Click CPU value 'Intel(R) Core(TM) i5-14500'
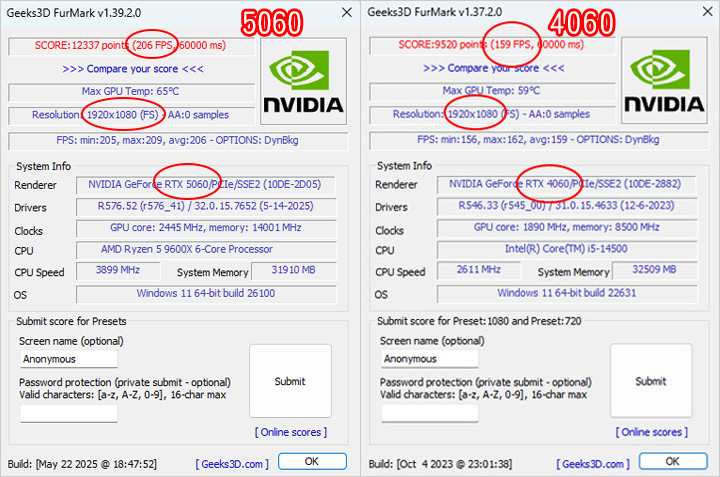 click(x=567, y=249)
